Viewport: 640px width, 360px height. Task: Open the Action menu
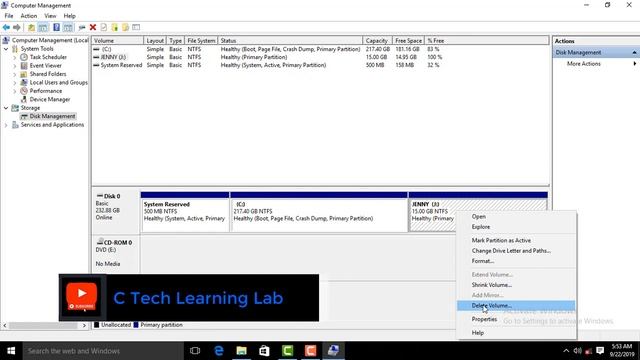coord(29,16)
